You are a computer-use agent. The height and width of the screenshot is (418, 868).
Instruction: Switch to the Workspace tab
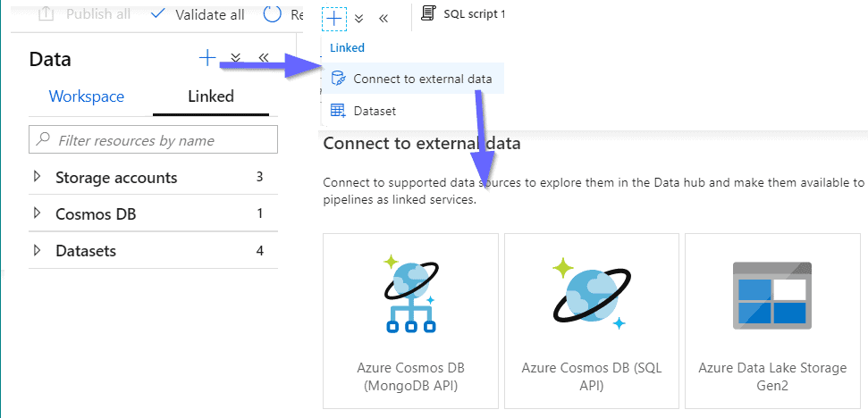(x=87, y=96)
